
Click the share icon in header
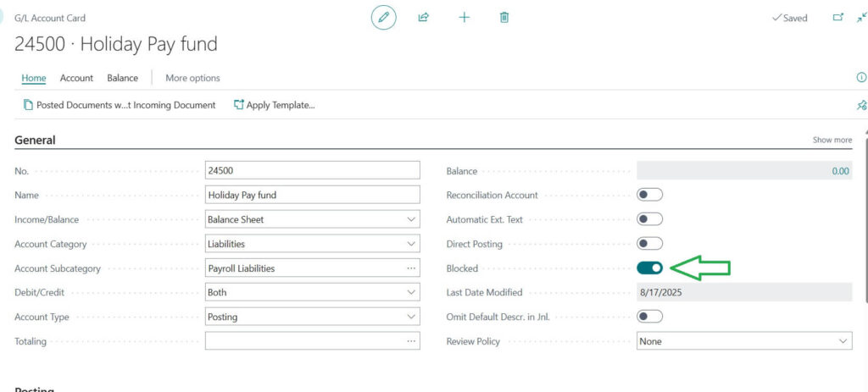click(x=423, y=18)
